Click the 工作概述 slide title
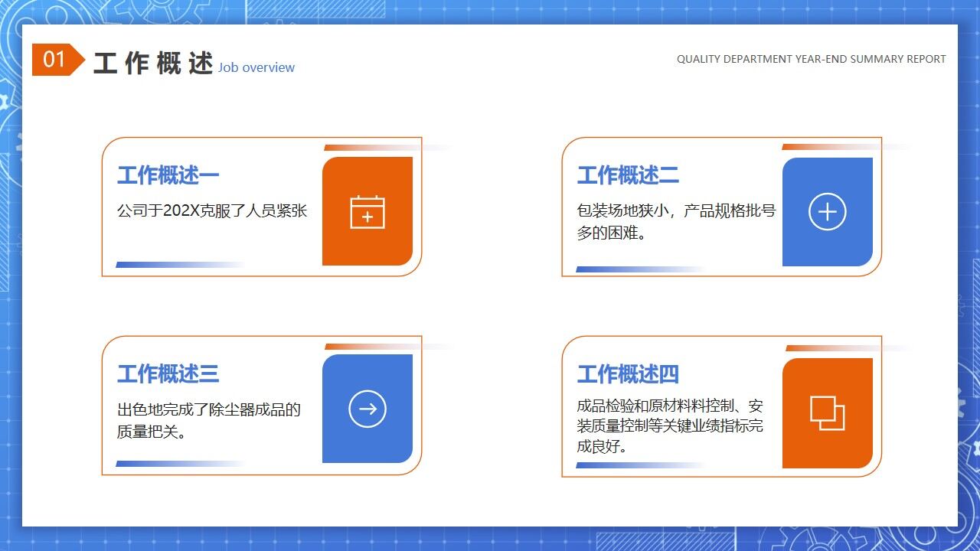This screenshot has width=980, height=551. 151,64
